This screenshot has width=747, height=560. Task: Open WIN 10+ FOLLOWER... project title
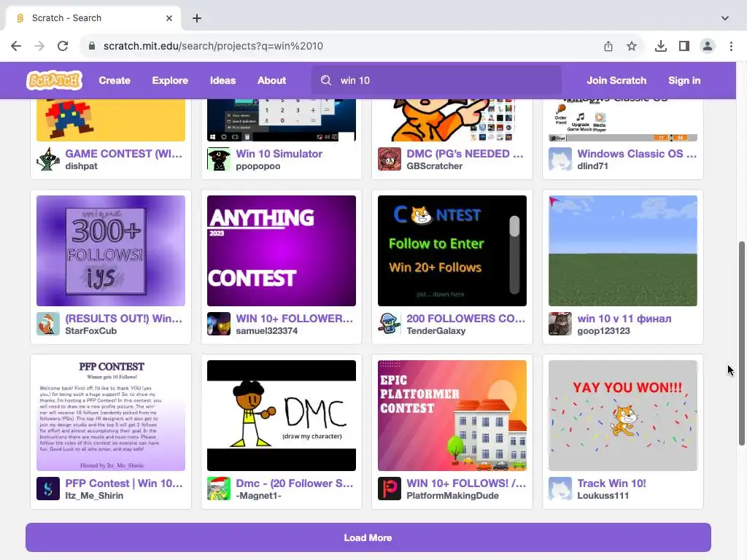(x=295, y=319)
